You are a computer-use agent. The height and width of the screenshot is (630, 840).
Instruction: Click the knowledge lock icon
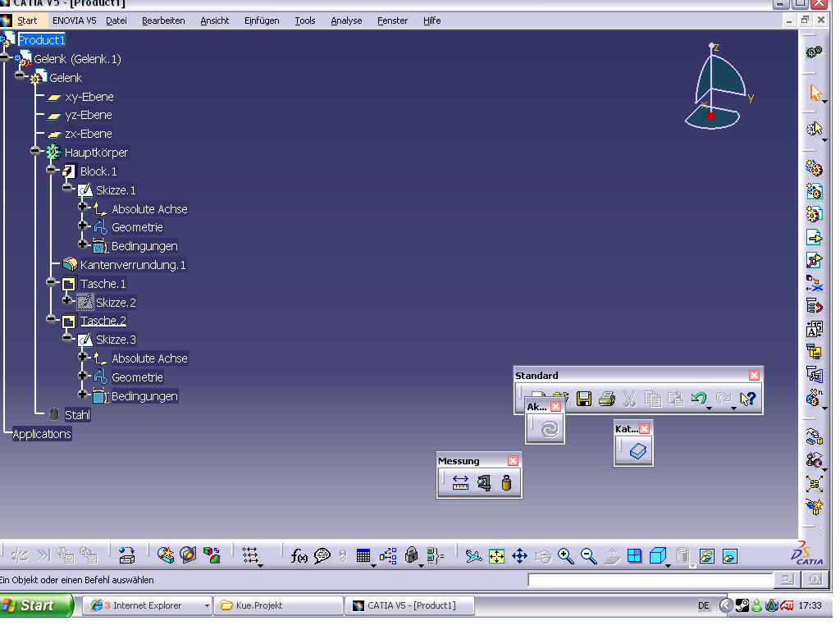pyautogui.click(x=411, y=555)
